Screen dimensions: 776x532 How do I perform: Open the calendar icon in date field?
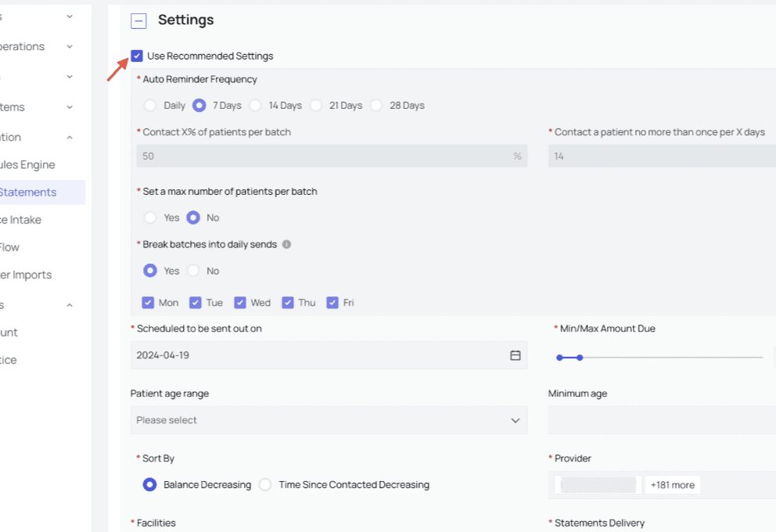(x=516, y=355)
